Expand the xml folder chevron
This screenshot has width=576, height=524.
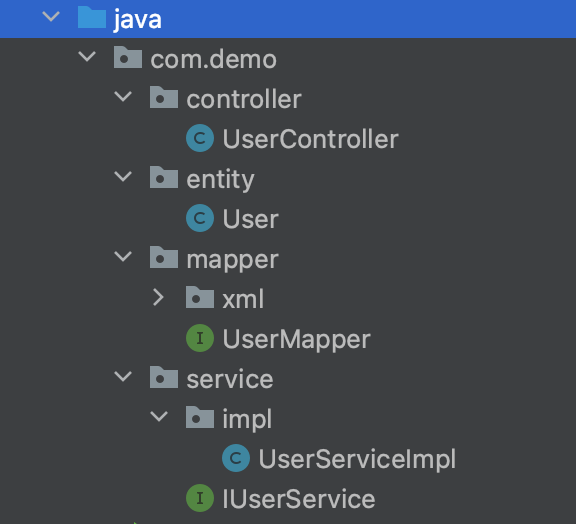[x=159, y=297]
